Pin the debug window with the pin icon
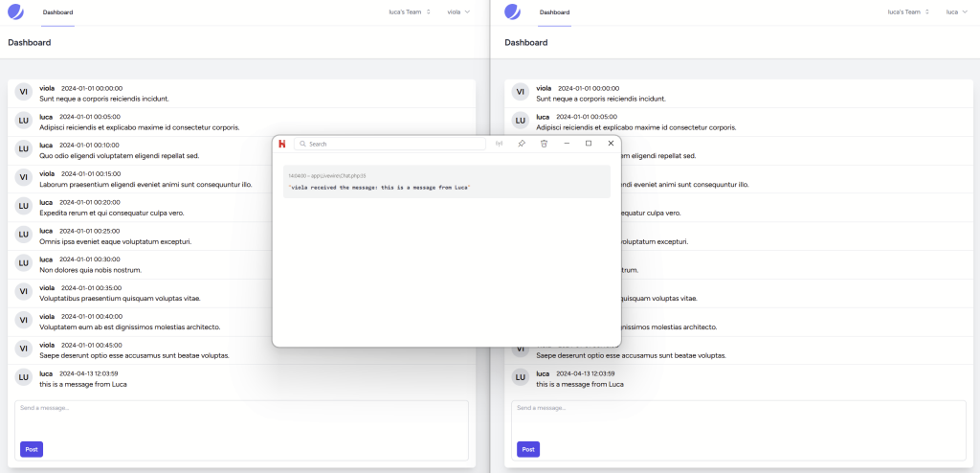 (522, 144)
